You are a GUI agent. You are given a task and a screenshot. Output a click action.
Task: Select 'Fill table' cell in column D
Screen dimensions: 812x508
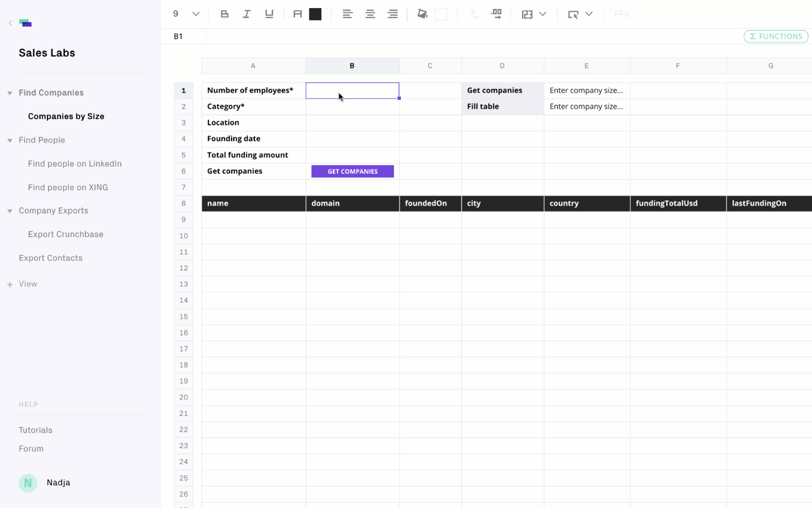[x=502, y=107]
